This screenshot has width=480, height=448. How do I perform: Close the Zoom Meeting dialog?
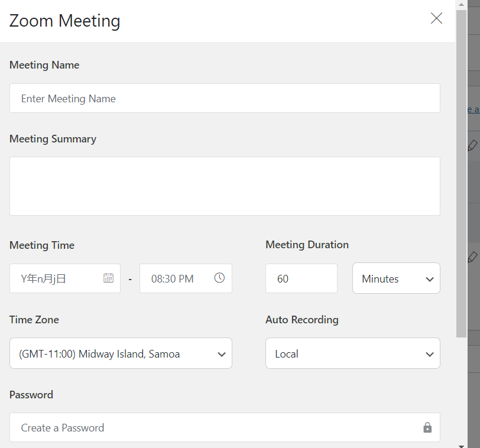[x=436, y=18]
